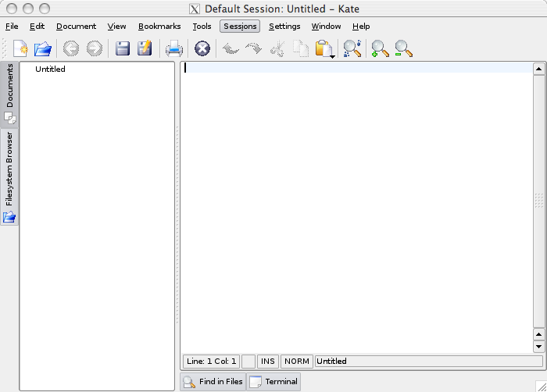Screen dimensions: 547x392
Task: Click the Find magnifier toolbar icon
Action: [x=352, y=48]
